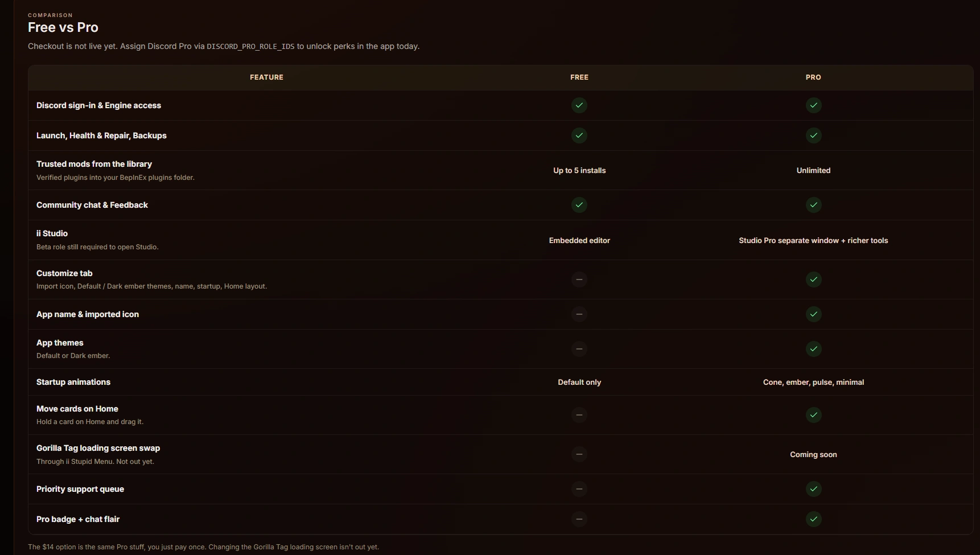Screen dimensions: 980x555
Task: Select the FREE column header
Action: tap(579, 77)
